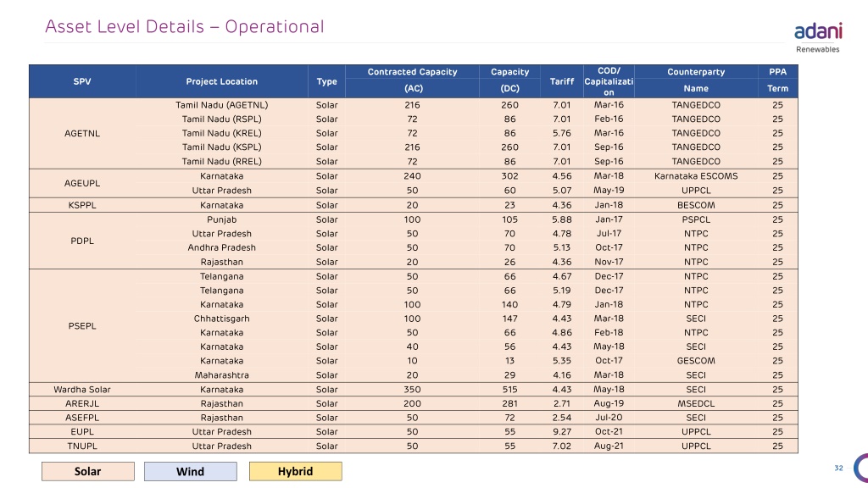This screenshot has width=868, height=488.
Task: Click the 'MSEDCL' counterparty cell
Action: tap(696, 404)
